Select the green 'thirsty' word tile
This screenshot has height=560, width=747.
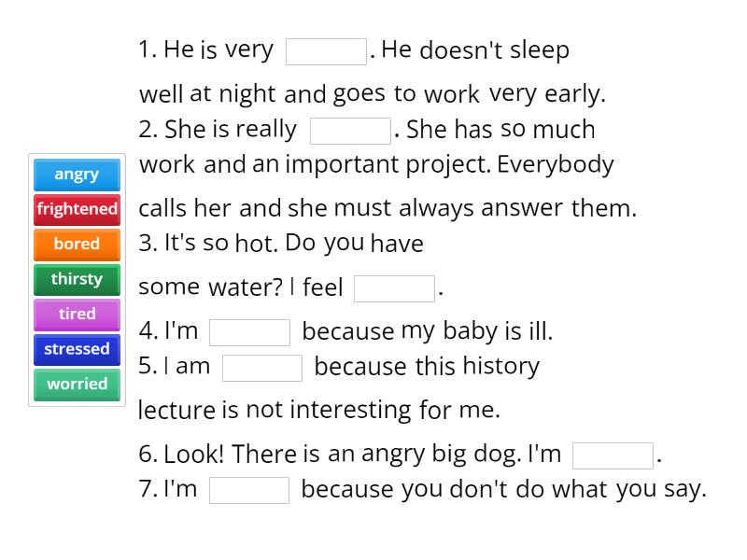click(76, 279)
